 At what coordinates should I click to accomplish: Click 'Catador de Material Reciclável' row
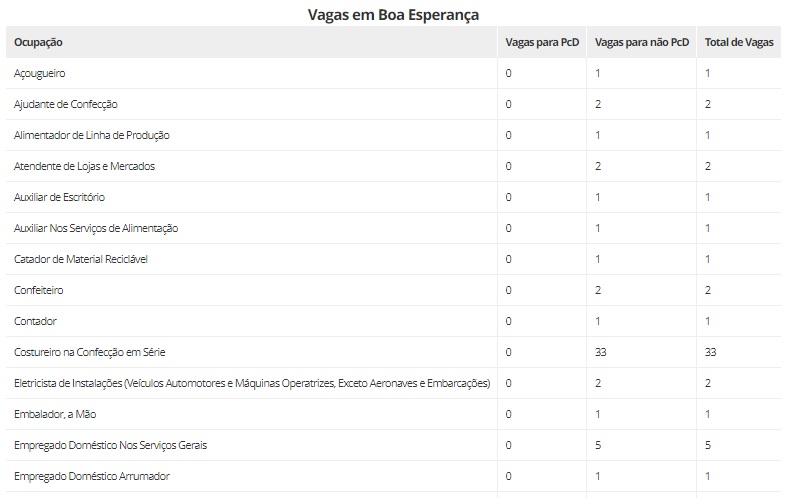tap(81, 259)
